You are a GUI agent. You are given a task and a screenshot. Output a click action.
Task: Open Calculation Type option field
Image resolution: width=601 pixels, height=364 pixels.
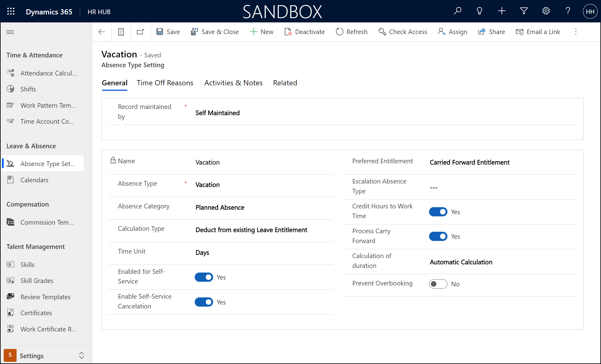point(251,230)
